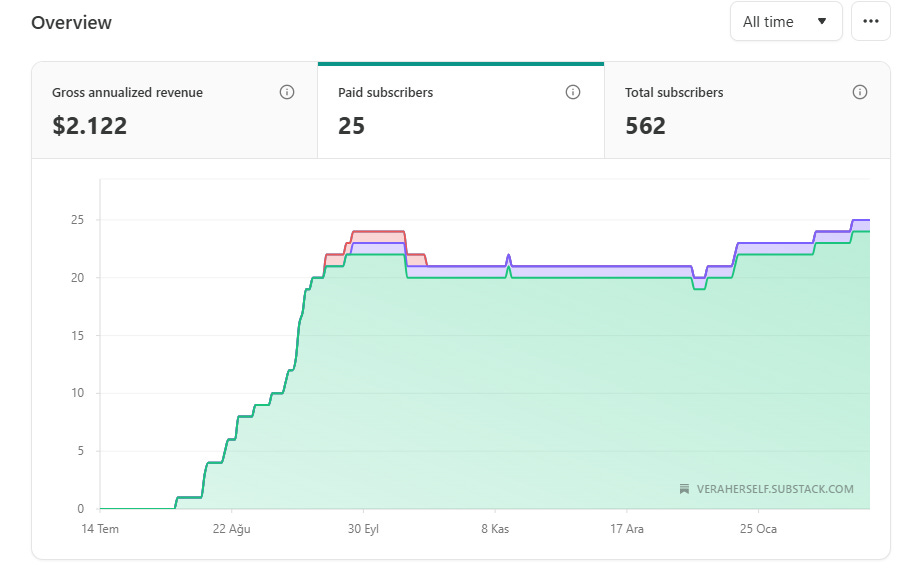Show info for Gross annualized revenue

(286, 93)
